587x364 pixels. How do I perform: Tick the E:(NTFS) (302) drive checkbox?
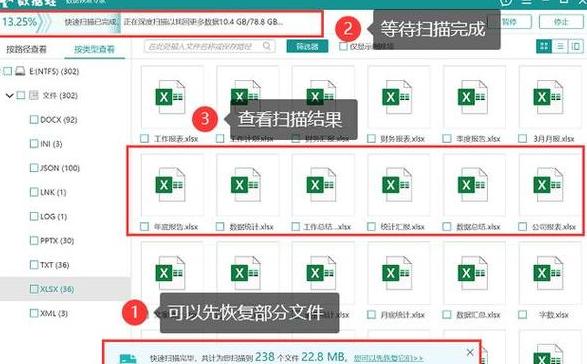pos(7,71)
